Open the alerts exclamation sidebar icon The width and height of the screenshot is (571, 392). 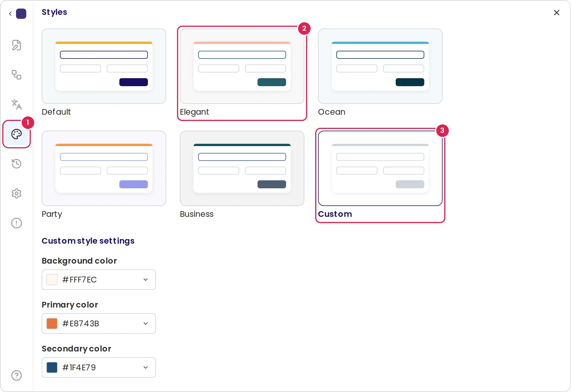[17, 223]
